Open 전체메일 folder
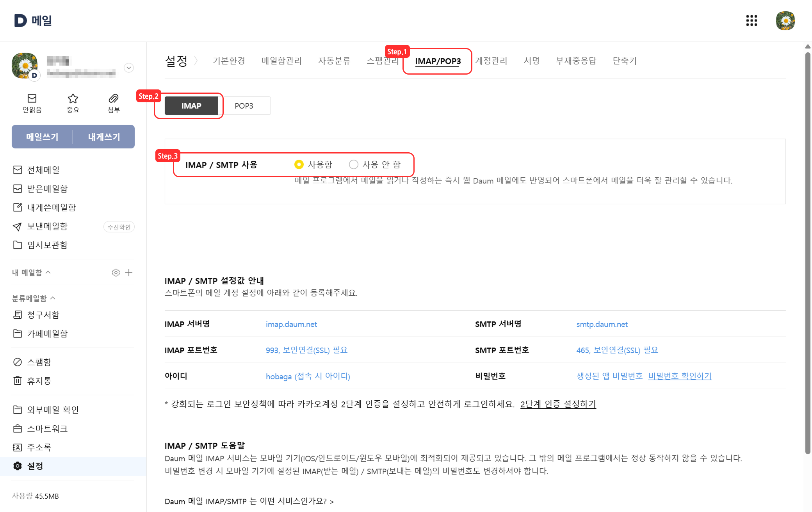Viewport: 812px width, 512px height. (x=43, y=170)
